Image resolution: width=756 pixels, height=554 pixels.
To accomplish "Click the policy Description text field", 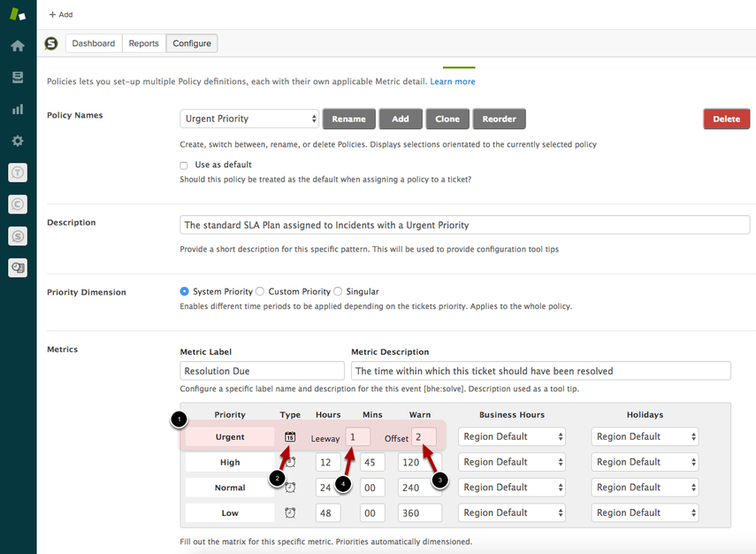I will coord(465,225).
